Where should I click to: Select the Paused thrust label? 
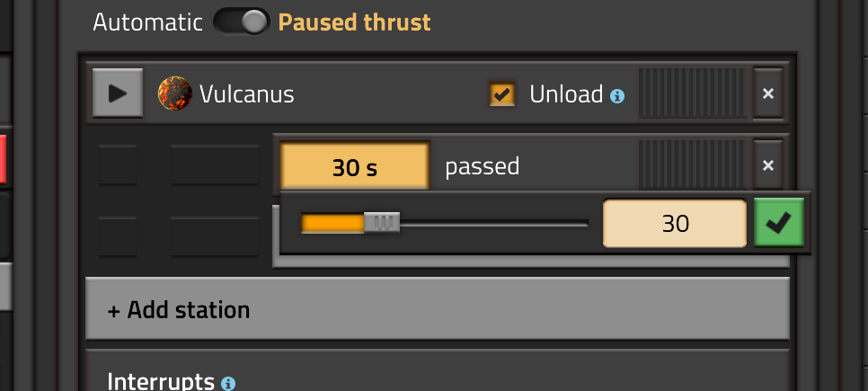[354, 22]
